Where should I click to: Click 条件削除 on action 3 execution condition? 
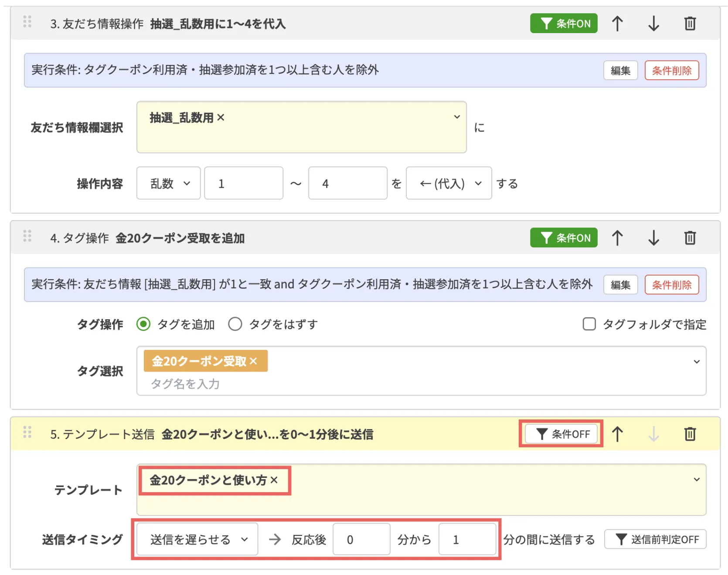pyautogui.click(x=672, y=71)
